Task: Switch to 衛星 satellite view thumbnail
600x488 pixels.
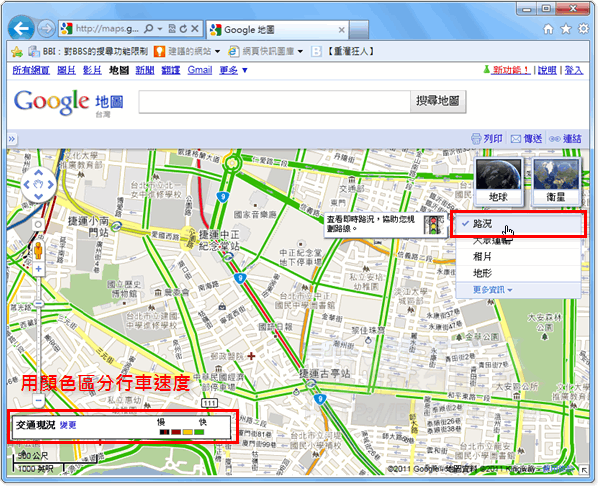Action: (556, 181)
